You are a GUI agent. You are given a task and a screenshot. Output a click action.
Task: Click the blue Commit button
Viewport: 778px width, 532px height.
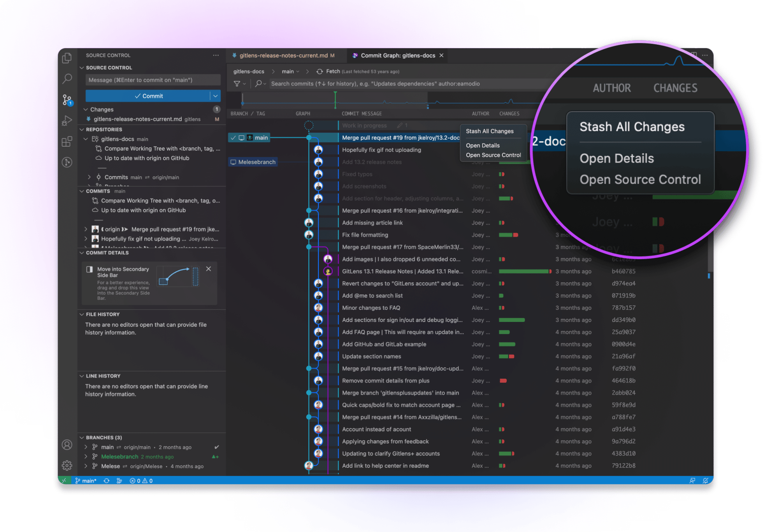[148, 96]
